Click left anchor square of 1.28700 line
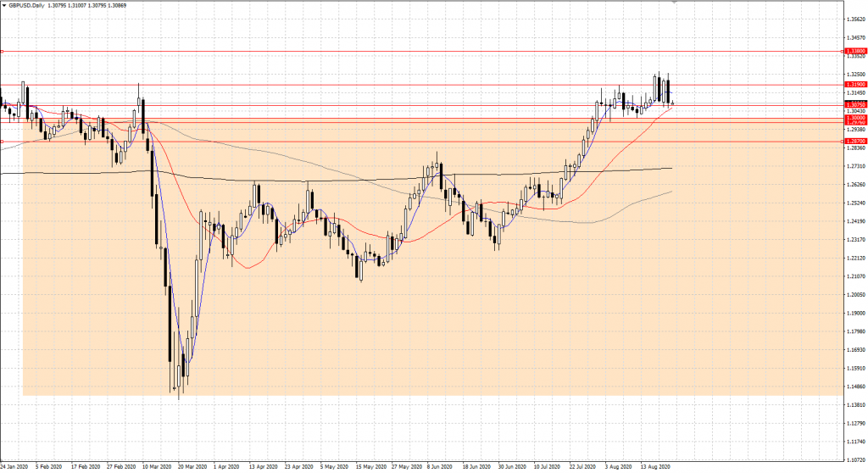The width and height of the screenshot is (868, 473). (2, 141)
